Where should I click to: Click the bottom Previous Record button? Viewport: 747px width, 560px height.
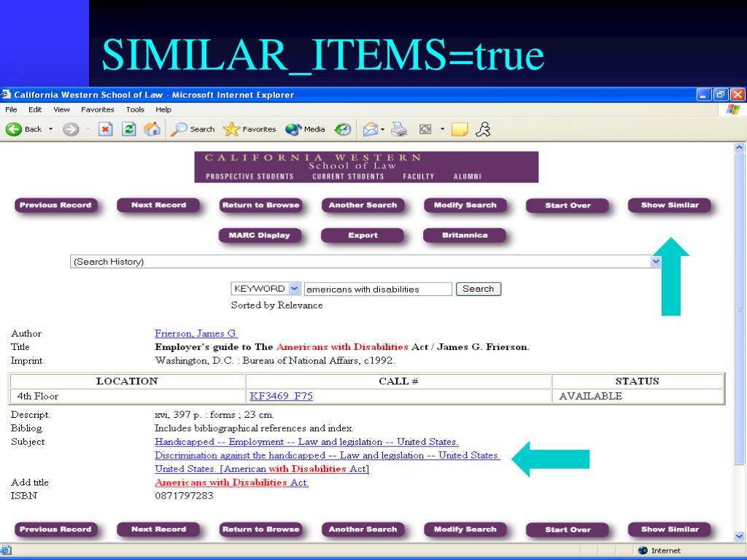[55, 529]
